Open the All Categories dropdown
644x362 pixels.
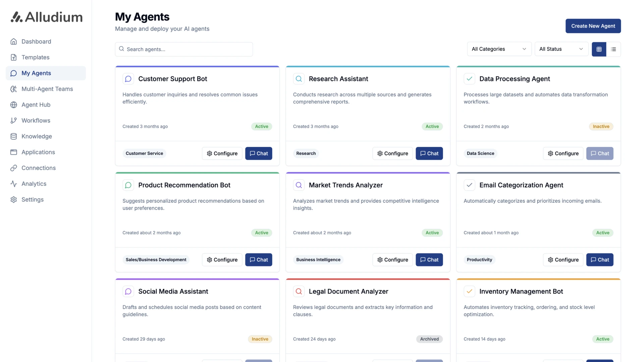(x=499, y=49)
